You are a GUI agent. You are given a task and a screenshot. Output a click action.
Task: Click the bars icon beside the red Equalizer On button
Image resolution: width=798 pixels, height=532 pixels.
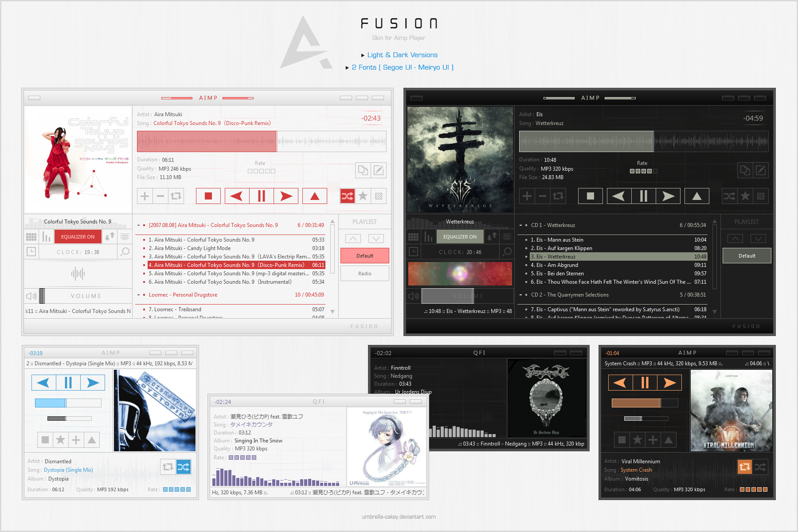47,237
